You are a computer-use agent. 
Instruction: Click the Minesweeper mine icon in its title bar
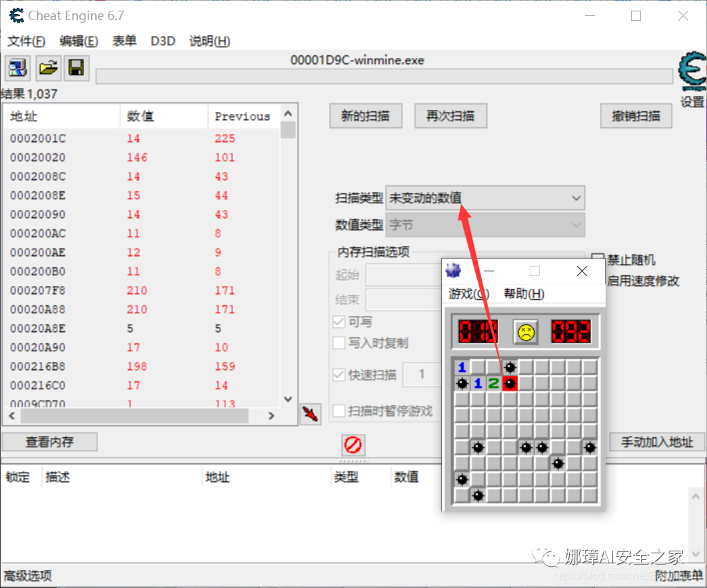[x=453, y=271]
